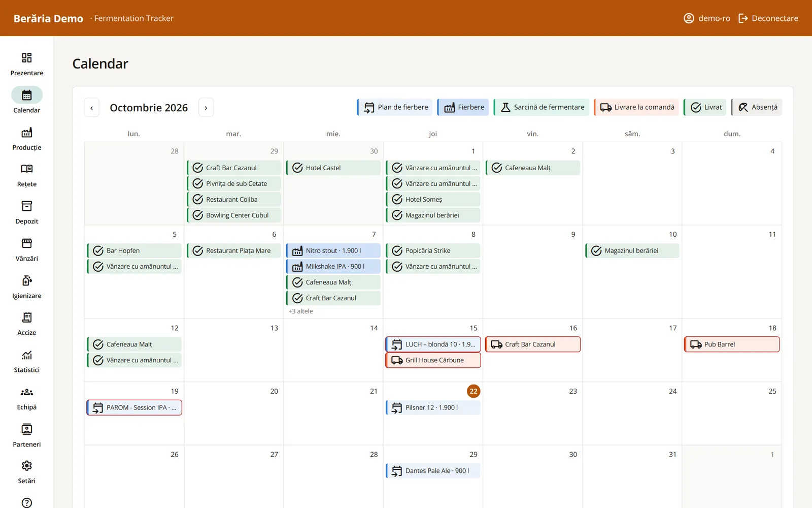This screenshot has height=508, width=812.
Task: Open Bar Hopfen delivered event
Action: pyautogui.click(x=134, y=250)
